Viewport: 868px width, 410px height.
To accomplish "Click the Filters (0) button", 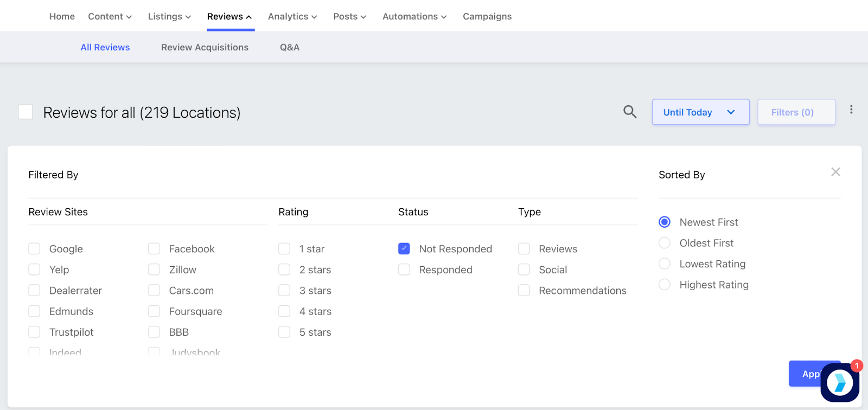I will 796,112.
